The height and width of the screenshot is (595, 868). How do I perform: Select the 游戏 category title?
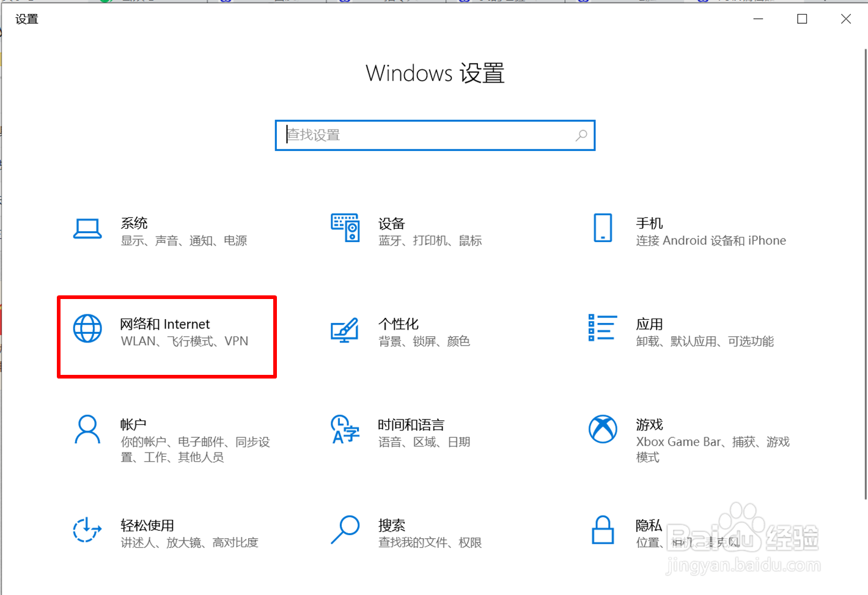649,424
